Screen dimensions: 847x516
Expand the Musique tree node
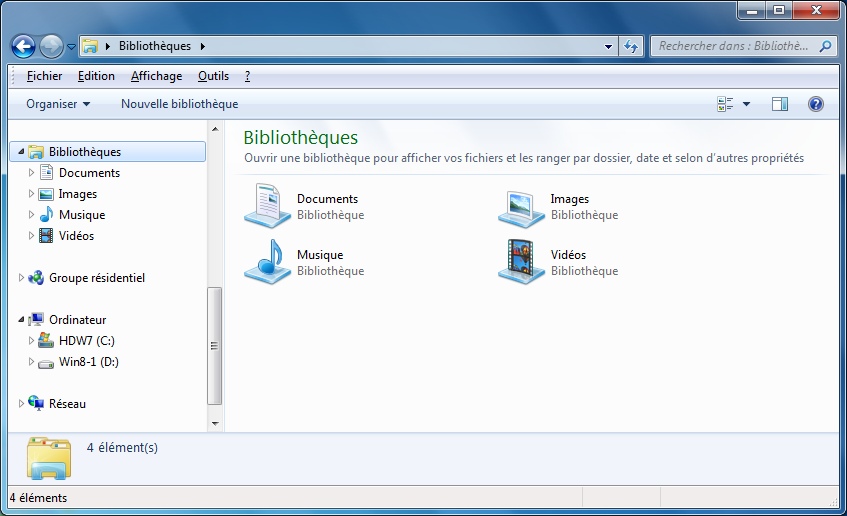point(31,215)
